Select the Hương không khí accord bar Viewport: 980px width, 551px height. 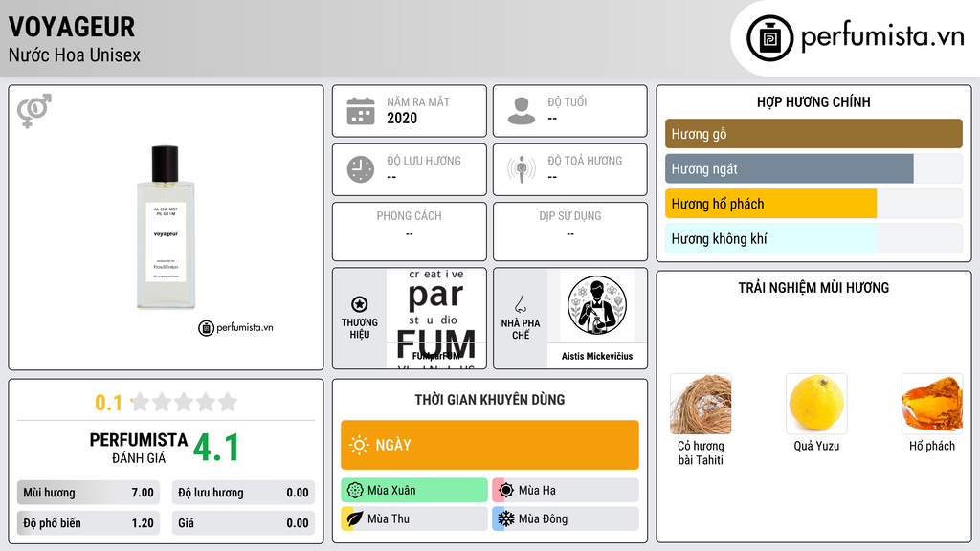[x=813, y=238]
